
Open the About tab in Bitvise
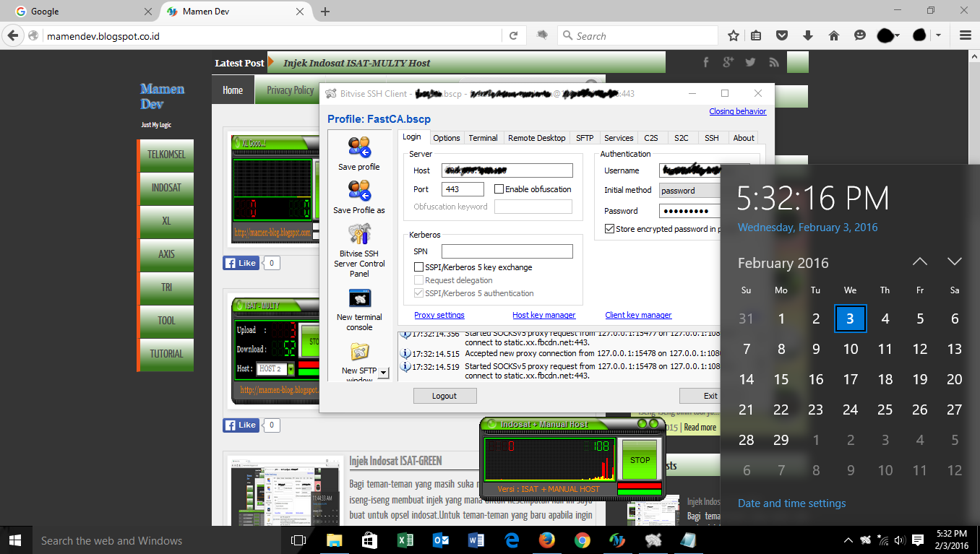tap(744, 138)
